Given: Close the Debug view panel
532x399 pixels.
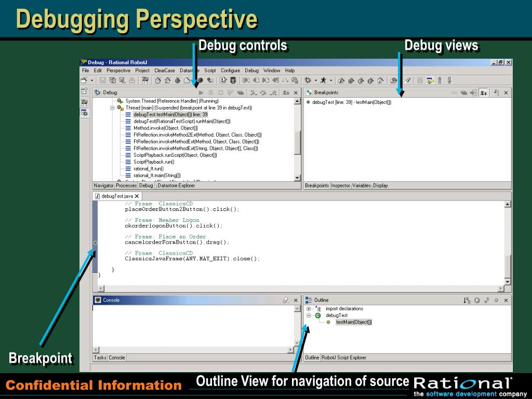Looking at the screenshot, I should (296, 92).
